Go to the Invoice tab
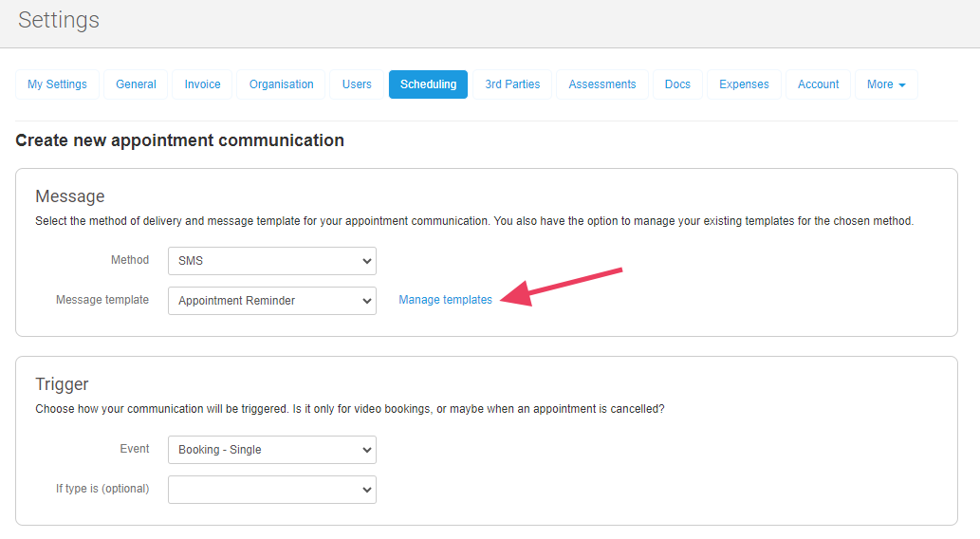Viewport: 980px width, 539px height. (x=202, y=84)
